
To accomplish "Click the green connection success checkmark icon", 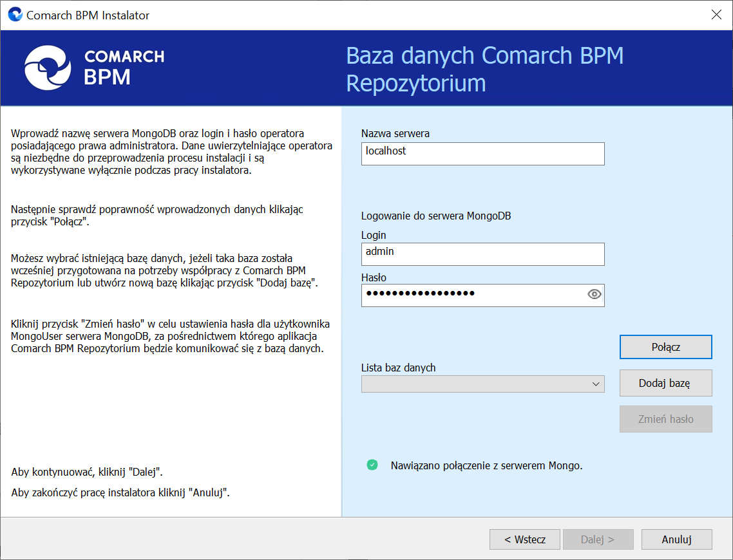I will click(372, 465).
